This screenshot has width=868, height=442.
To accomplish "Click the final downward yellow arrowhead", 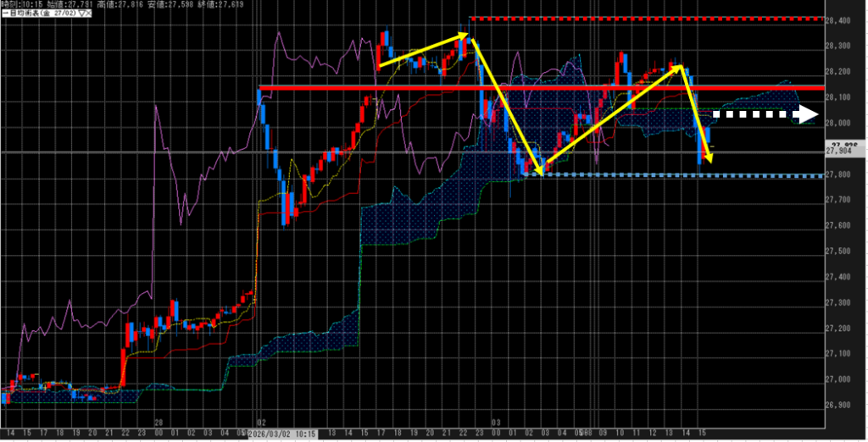I will (708, 156).
